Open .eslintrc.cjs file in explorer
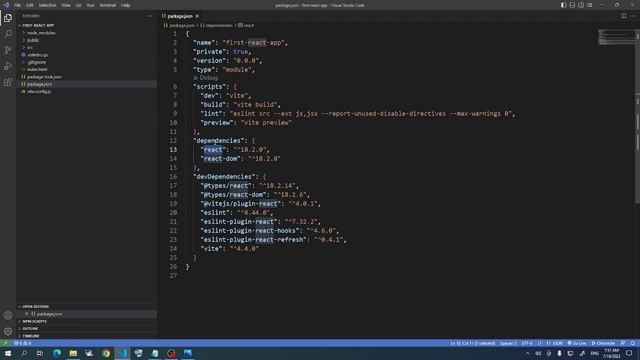 click(37, 55)
